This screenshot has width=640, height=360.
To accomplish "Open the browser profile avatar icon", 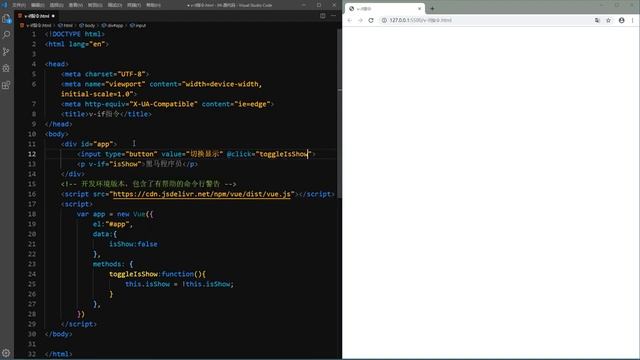I will point(621,20).
